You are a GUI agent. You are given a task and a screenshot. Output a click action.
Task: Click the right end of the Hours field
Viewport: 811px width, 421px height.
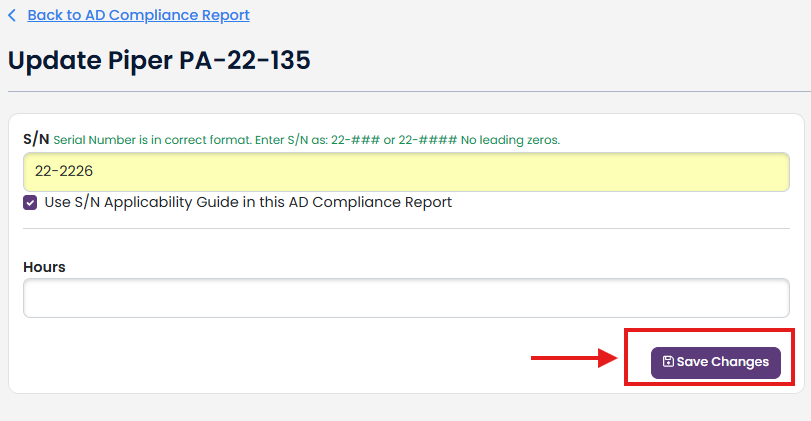[x=771, y=298]
